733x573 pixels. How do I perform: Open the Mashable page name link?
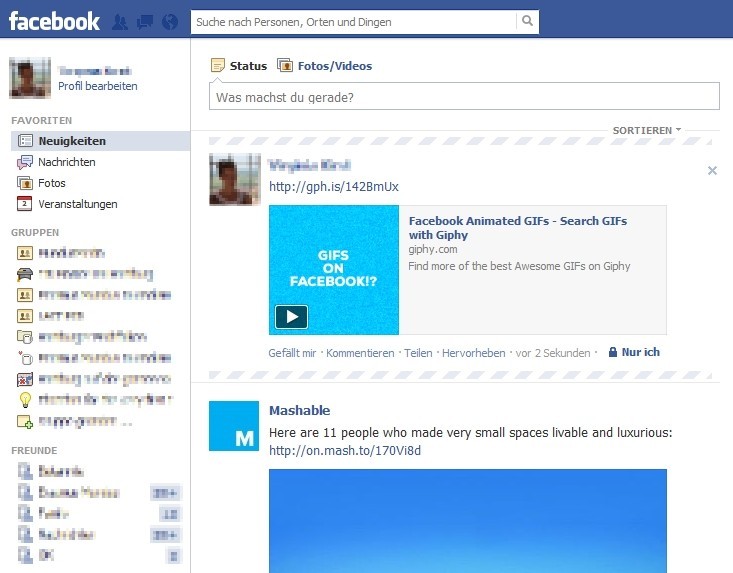click(300, 410)
